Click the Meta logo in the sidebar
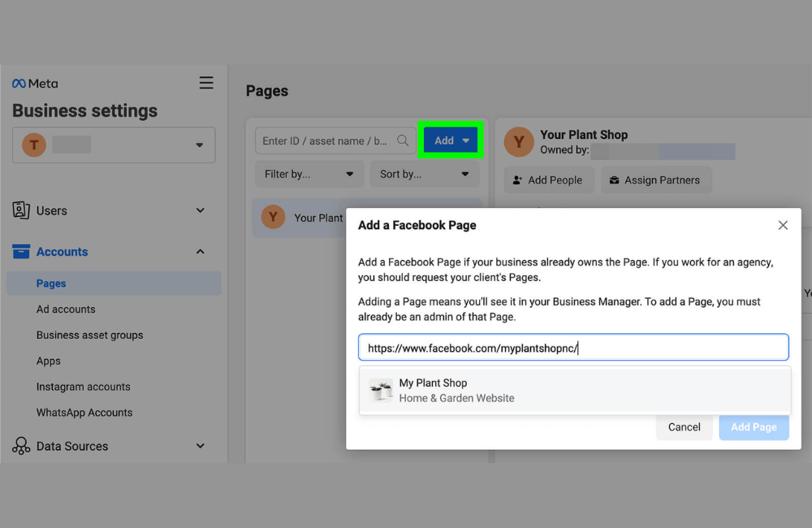This screenshot has height=528, width=812. click(x=34, y=83)
